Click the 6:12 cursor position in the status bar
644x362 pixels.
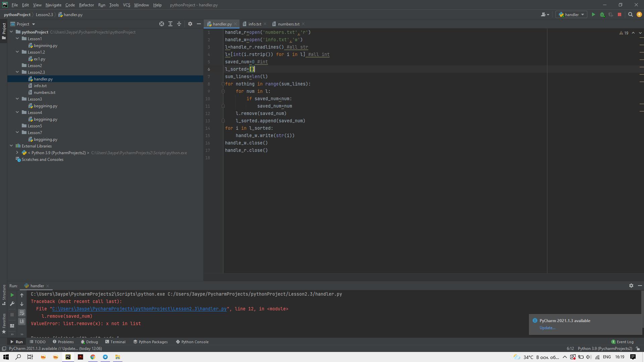[x=570, y=349]
